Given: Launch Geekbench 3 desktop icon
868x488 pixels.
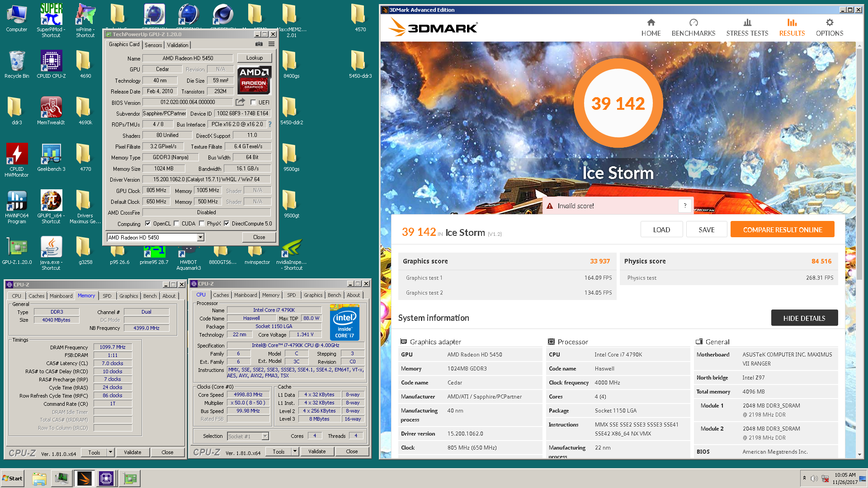Looking at the screenshot, I should tap(51, 158).
